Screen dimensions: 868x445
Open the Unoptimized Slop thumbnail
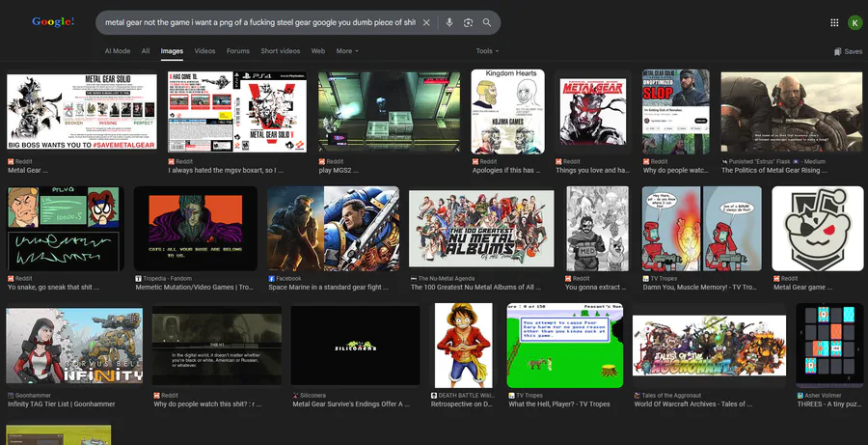tap(676, 111)
